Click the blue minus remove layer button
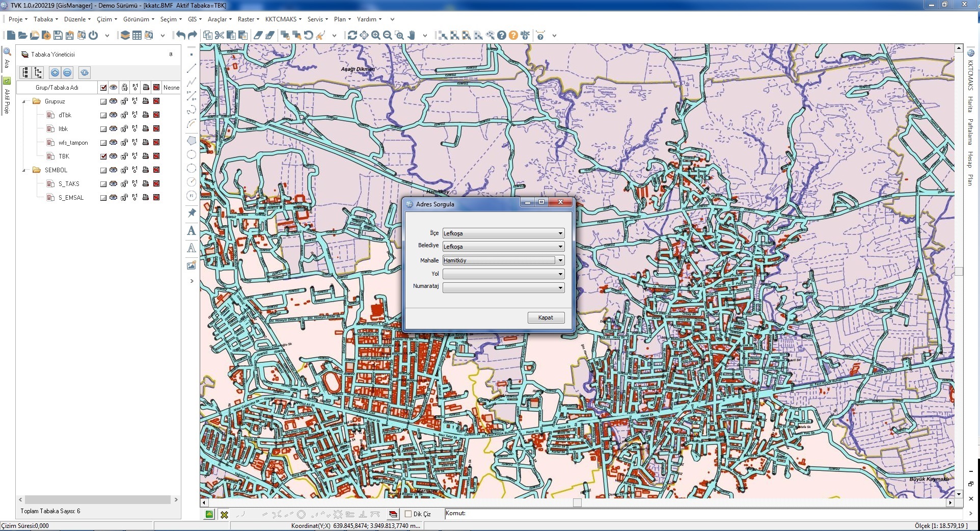The width and height of the screenshot is (980, 531). point(67,72)
